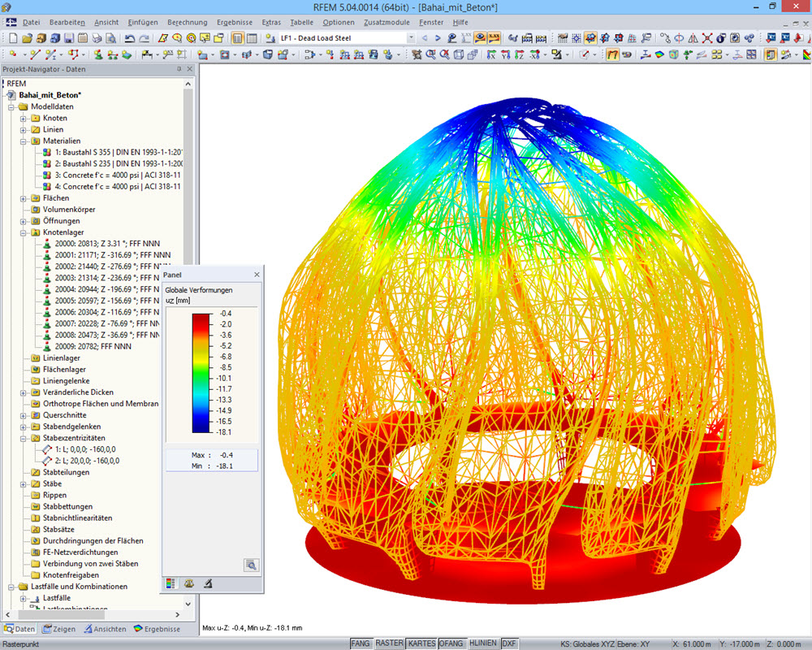The height and width of the screenshot is (650, 812).
Task: Click the undo arrow icon
Action: pyautogui.click(x=130, y=38)
